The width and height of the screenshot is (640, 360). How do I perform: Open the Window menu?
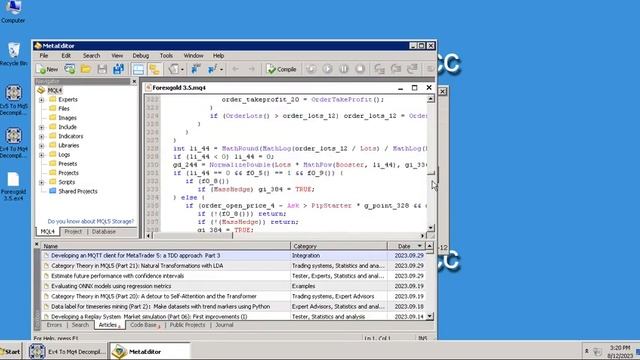(193, 56)
